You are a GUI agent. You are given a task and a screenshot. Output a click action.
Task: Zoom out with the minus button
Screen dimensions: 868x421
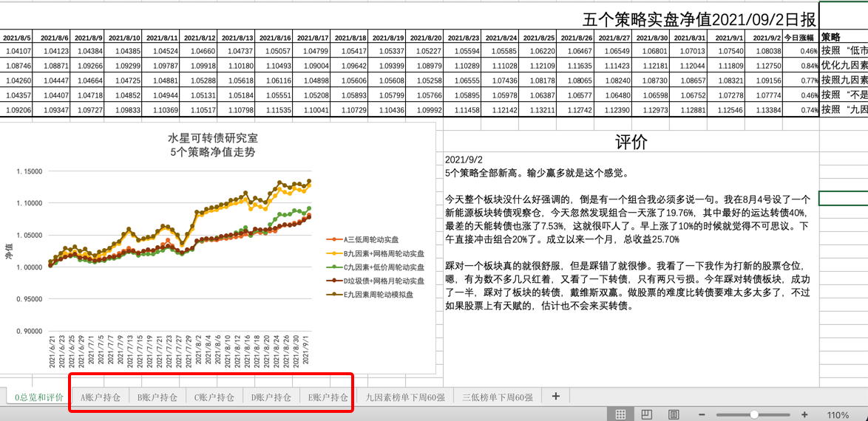[702, 414]
